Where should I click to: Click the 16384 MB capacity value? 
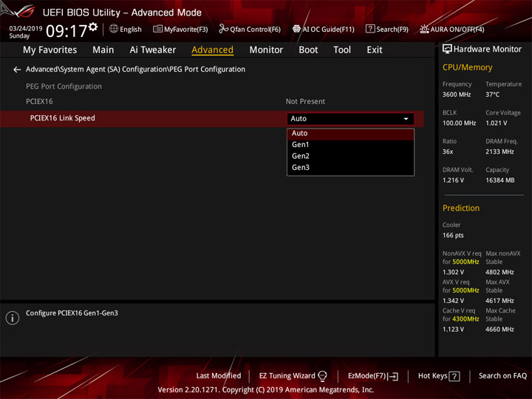tap(499, 180)
